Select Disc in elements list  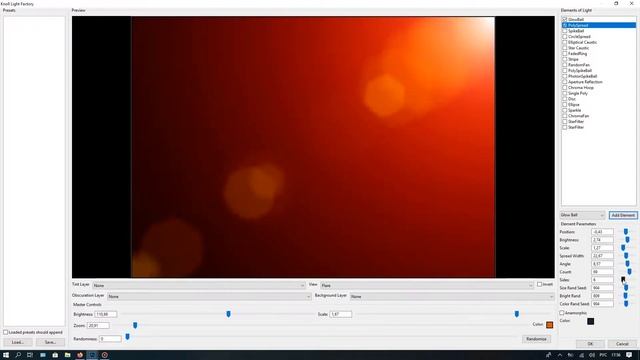tap(572, 99)
